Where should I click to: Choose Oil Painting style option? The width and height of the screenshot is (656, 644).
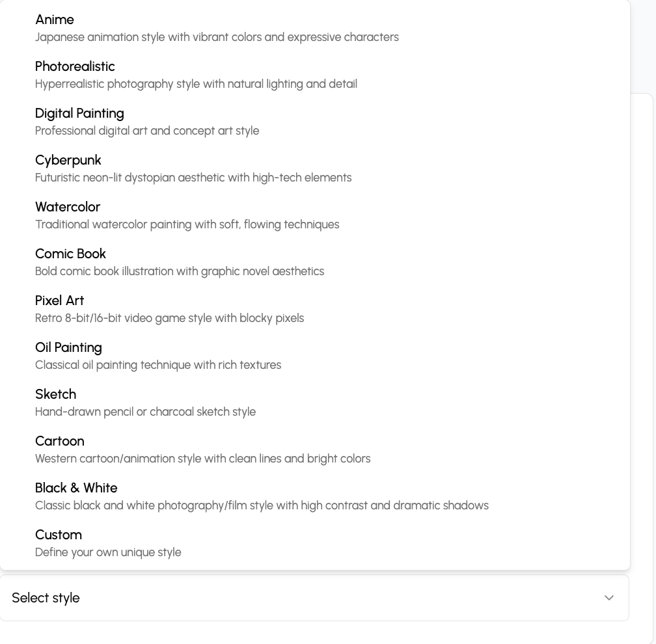pos(314,356)
